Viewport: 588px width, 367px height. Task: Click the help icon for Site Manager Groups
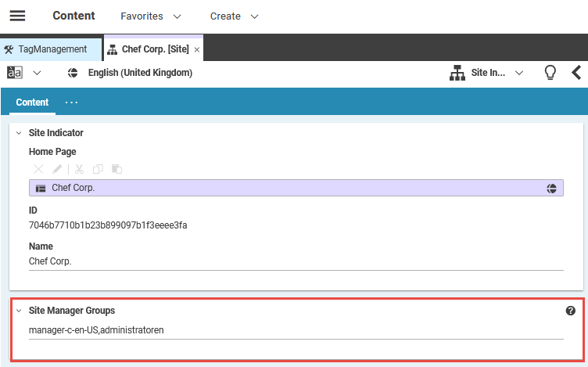click(570, 311)
